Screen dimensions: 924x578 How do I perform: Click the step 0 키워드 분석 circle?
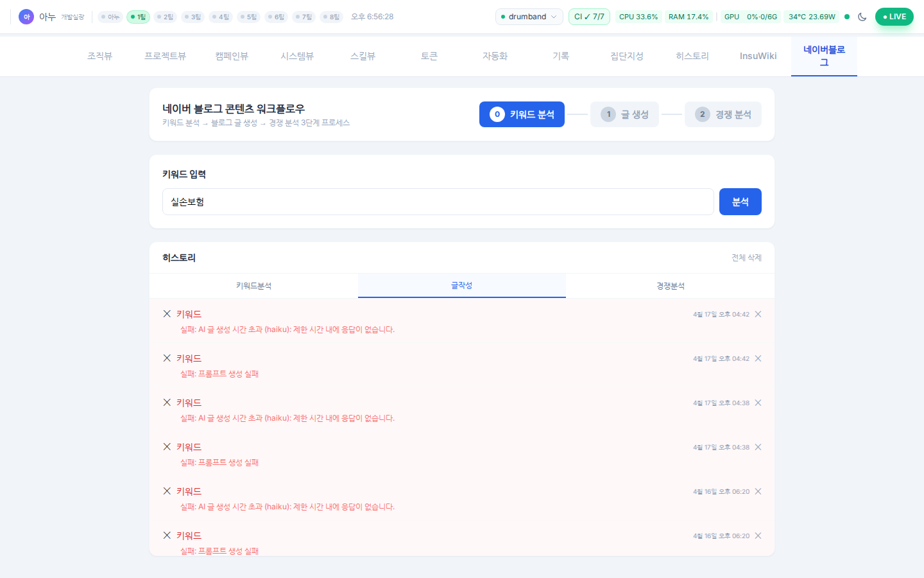[497, 114]
